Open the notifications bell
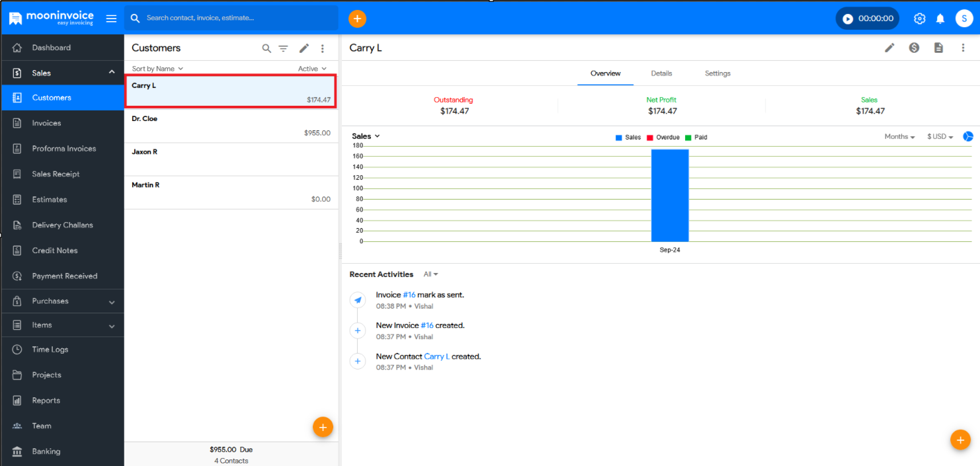 [x=940, y=19]
